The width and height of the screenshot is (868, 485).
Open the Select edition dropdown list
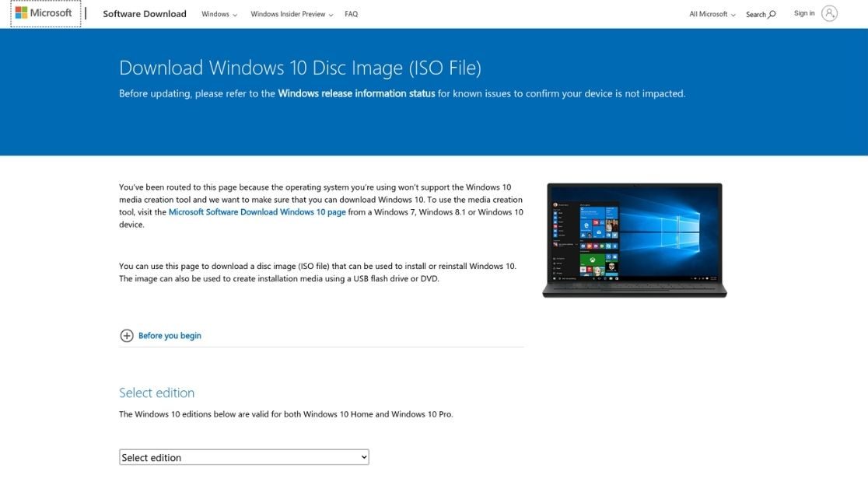243,458
